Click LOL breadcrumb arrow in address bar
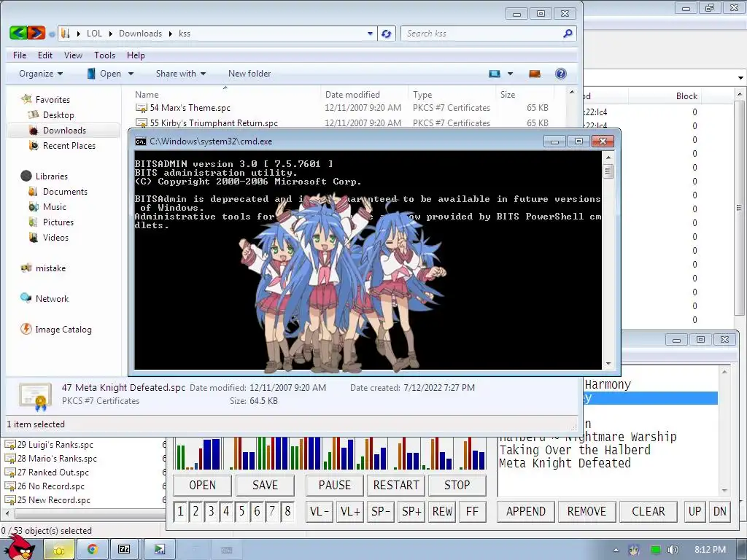Screen dimensions: 747x560 click(x=110, y=34)
